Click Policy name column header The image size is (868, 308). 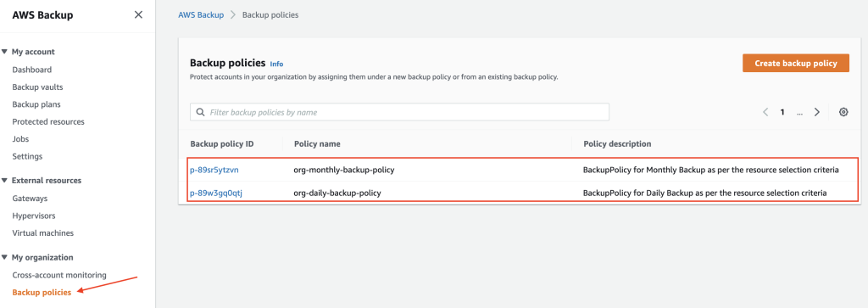pyautogui.click(x=317, y=143)
